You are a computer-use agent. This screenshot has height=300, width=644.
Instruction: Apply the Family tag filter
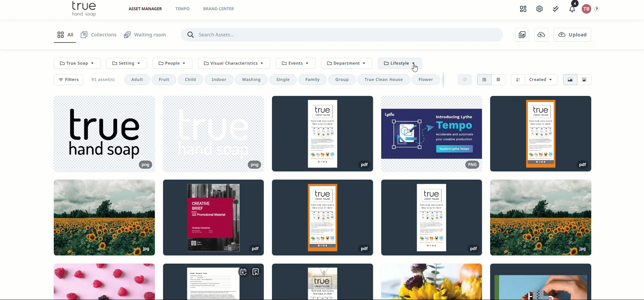point(312,80)
